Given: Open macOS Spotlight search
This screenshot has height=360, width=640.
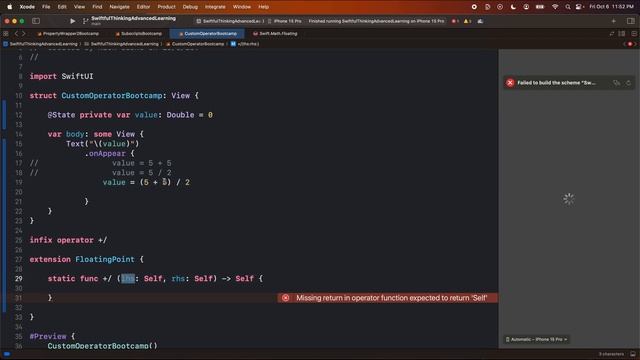Looking at the screenshot, I should (568, 7).
